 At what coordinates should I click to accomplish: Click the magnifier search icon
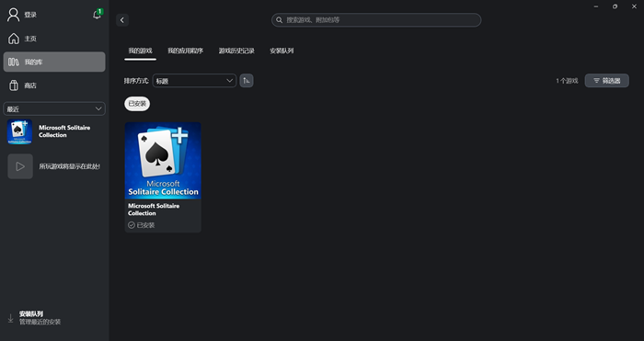[280, 19]
